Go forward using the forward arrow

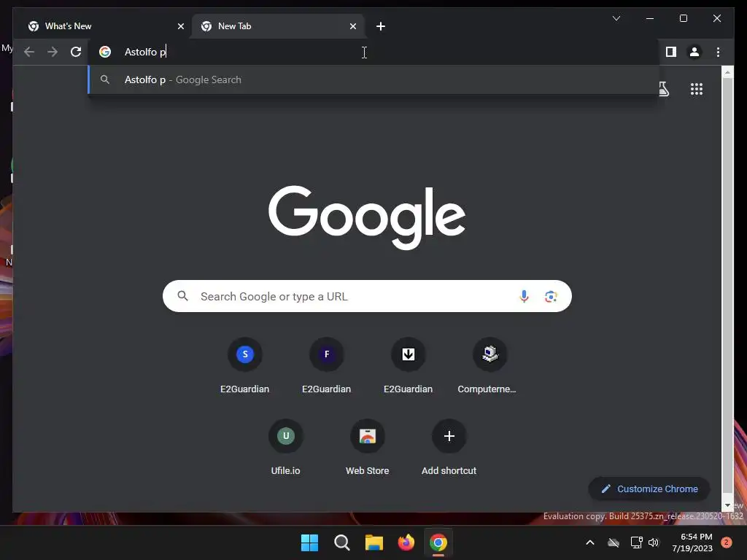pyautogui.click(x=53, y=52)
